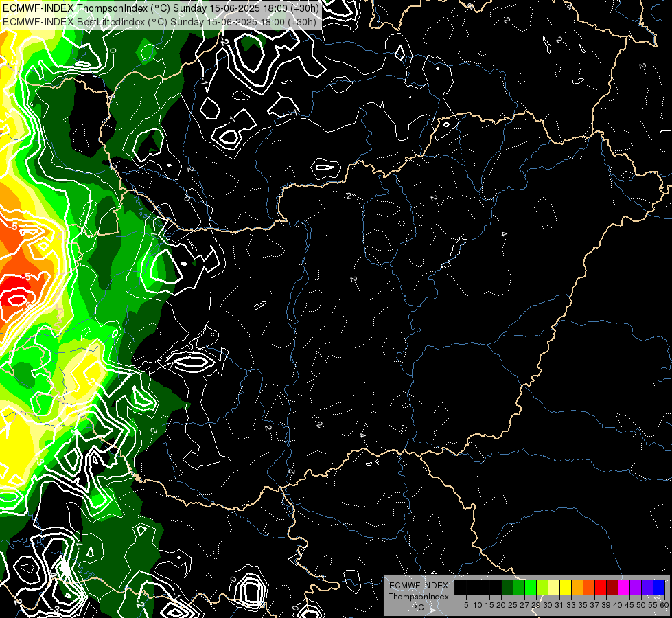Click the °C unit label in legend
Image resolution: width=672 pixels, height=618 pixels.
click(419, 608)
